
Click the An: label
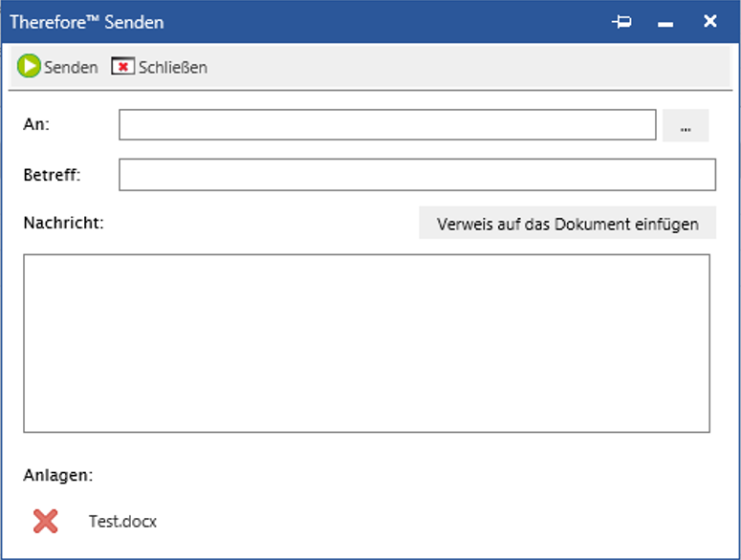[36, 125]
